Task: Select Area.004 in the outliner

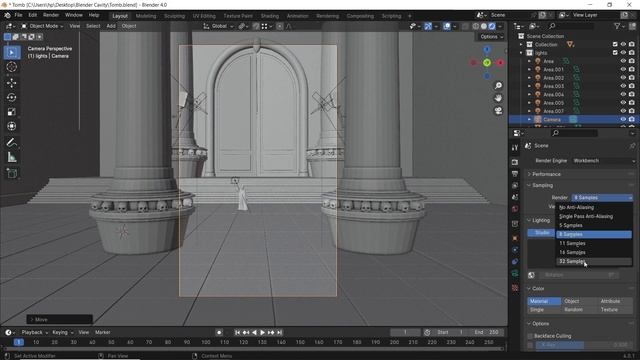Action: point(553,94)
